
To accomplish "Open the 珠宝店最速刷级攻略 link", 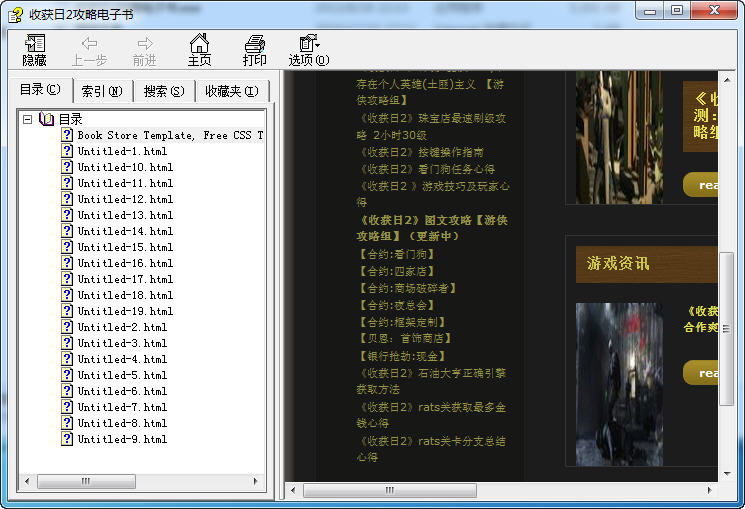I will (x=431, y=126).
